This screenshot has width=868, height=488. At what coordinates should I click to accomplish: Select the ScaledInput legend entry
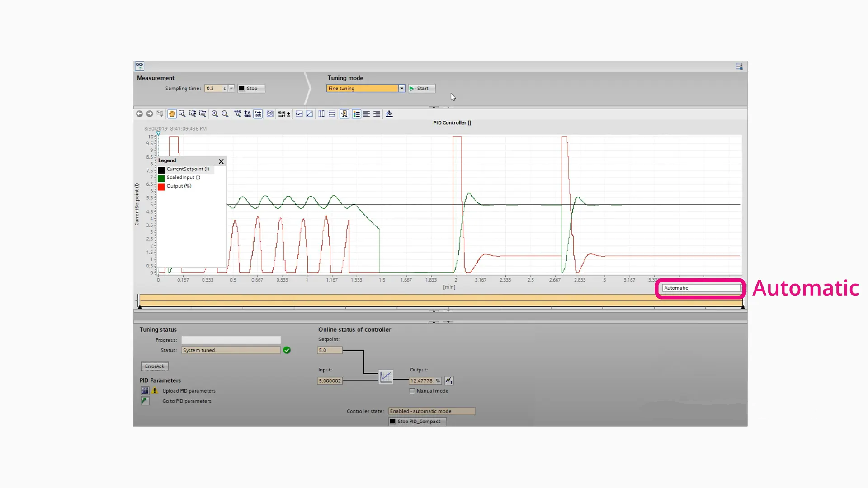coord(183,178)
